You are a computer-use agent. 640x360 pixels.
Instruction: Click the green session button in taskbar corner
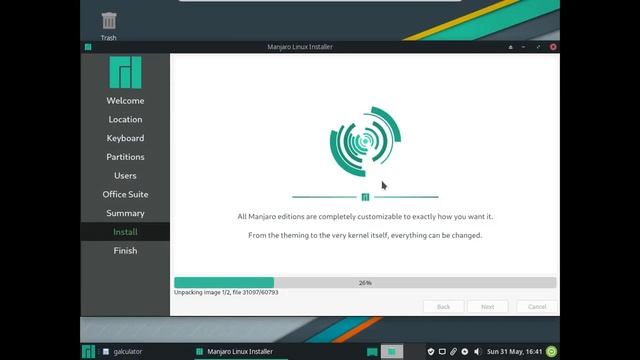point(551,351)
